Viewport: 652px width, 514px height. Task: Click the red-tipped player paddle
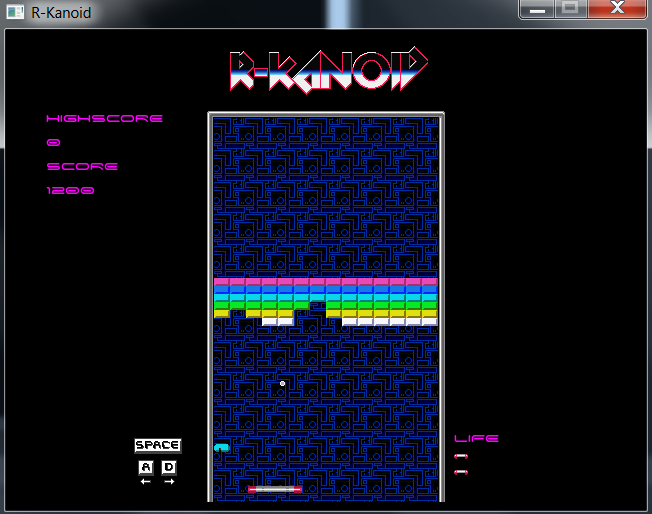(x=275, y=489)
